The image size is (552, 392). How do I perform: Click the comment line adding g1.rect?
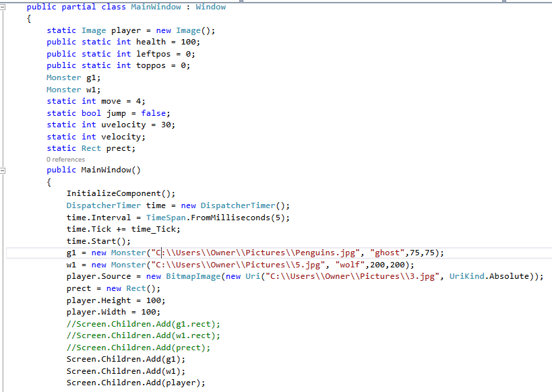click(x=144, y=324)
